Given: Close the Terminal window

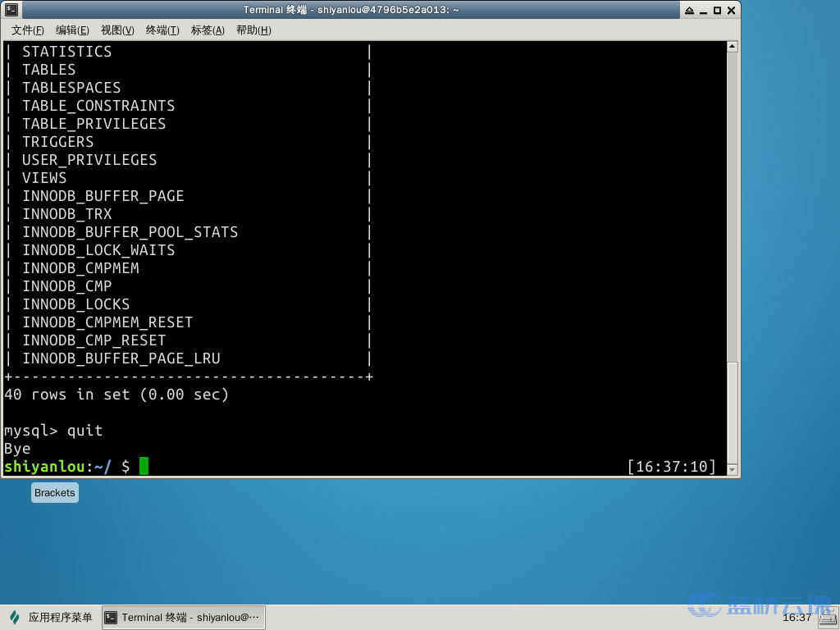Looking at the screenshot, I should pyautogui.click(x=731, y=10).
